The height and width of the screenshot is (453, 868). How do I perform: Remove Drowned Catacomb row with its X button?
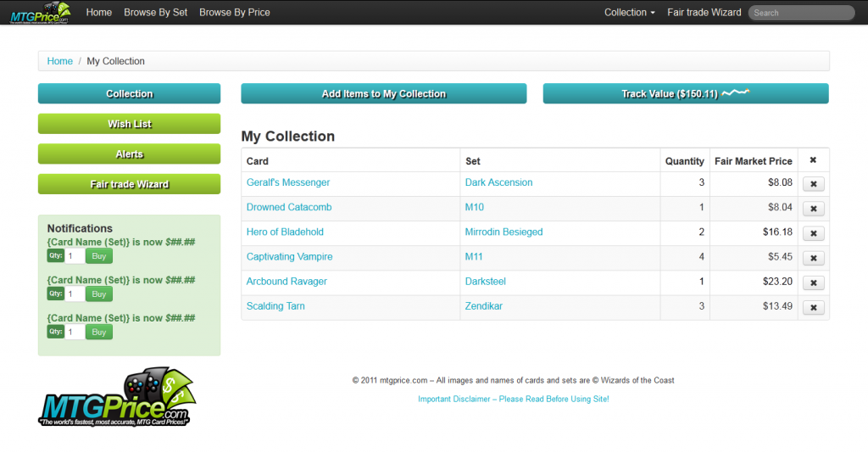click(813, 209)
